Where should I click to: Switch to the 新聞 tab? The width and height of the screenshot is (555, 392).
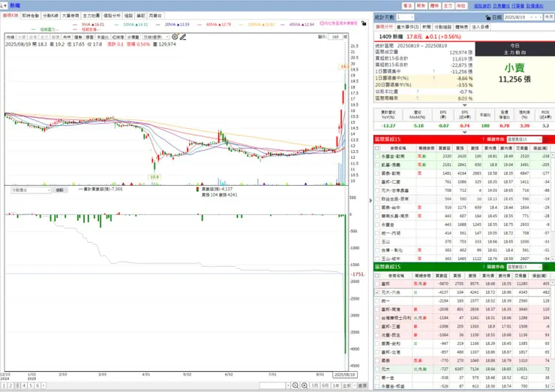point(427,27)
